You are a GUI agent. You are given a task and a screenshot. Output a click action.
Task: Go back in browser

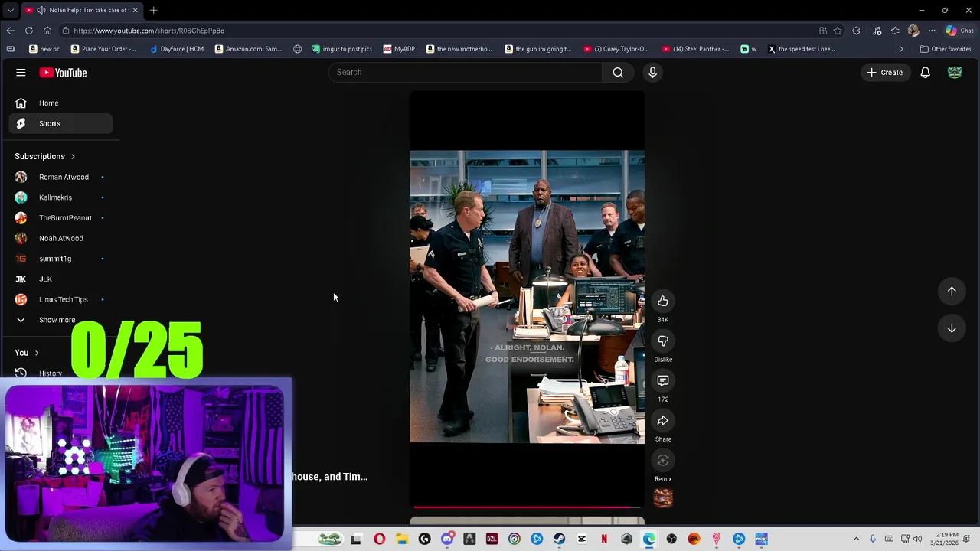[x=10, y=31]
